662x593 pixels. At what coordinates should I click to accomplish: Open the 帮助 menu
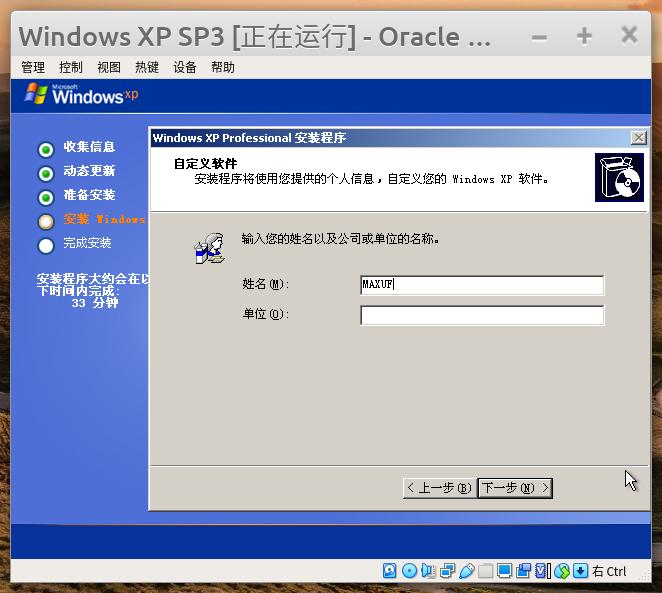pos(223,67)
